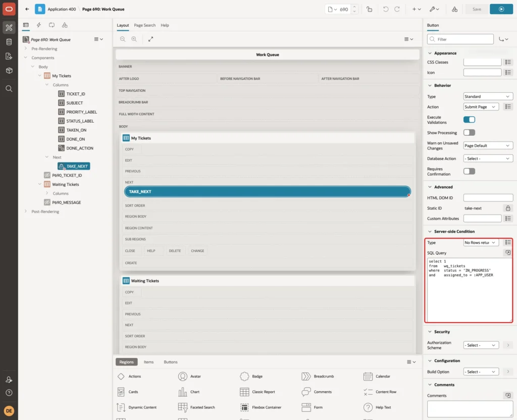Switch to Page Shared Components tab icon
Viewport: 517px width, 420px height.
65,25
